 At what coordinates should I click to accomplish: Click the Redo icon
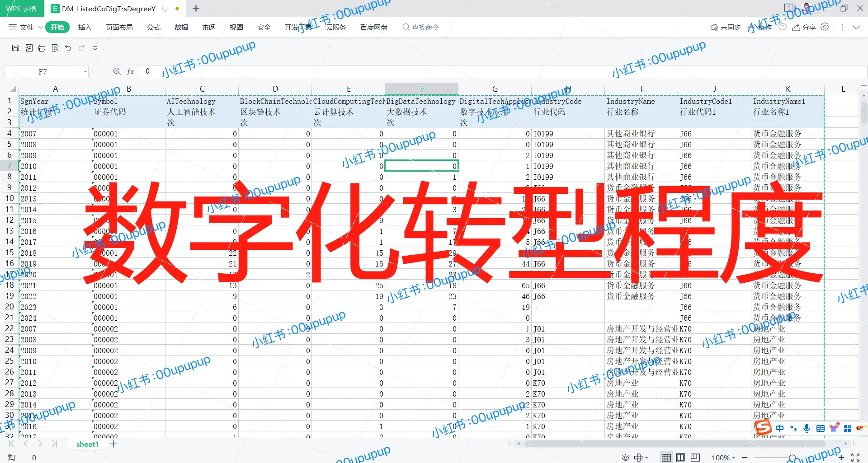81,48
